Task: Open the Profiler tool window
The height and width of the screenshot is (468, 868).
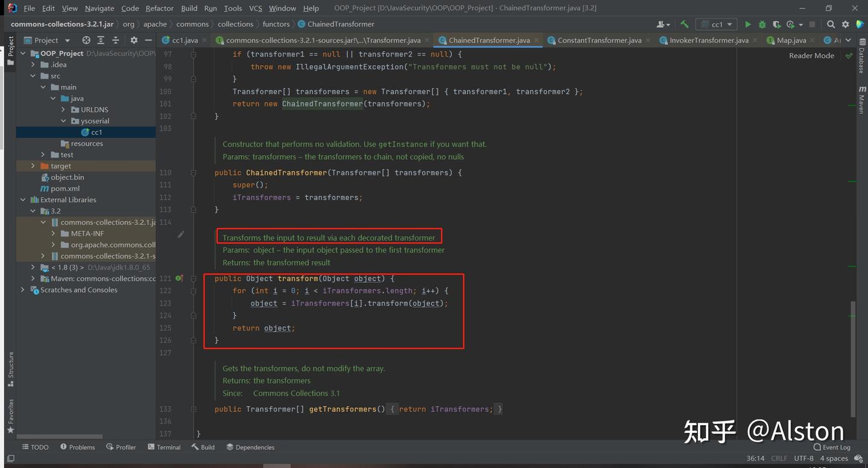Action: pos(121,447)
